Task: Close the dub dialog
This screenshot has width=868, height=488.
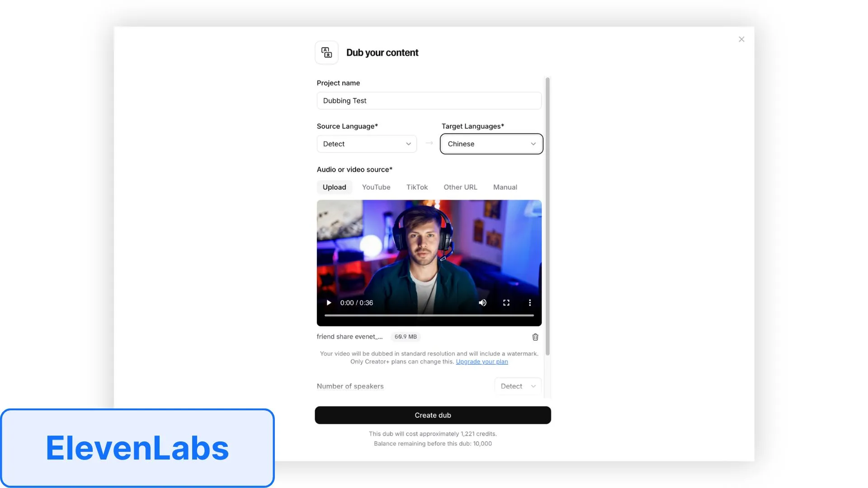Action: [x=741, y=39]
